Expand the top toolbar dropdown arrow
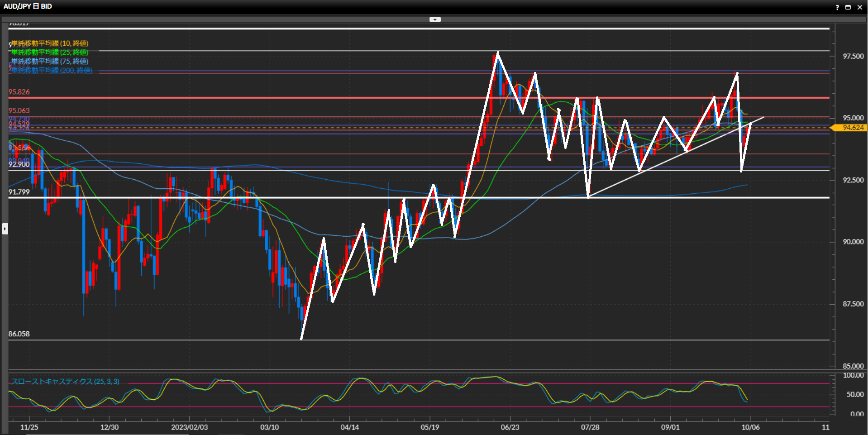This screenshot has height=435, width=868. click(x=435, y=19)
